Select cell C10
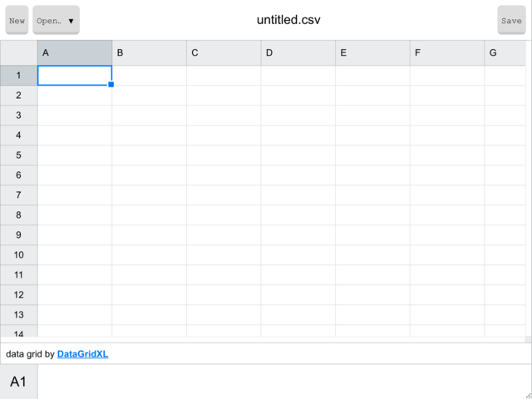Viewport: 532px width, 399px height. pyautogui.click(x=224, y=255)
